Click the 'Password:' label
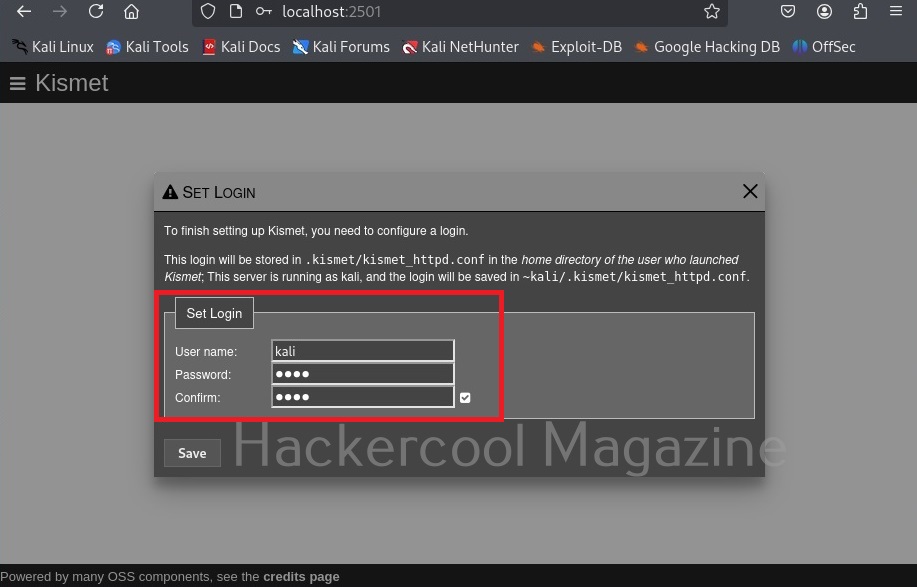The image size is (917, 587). tap(203, 375)
